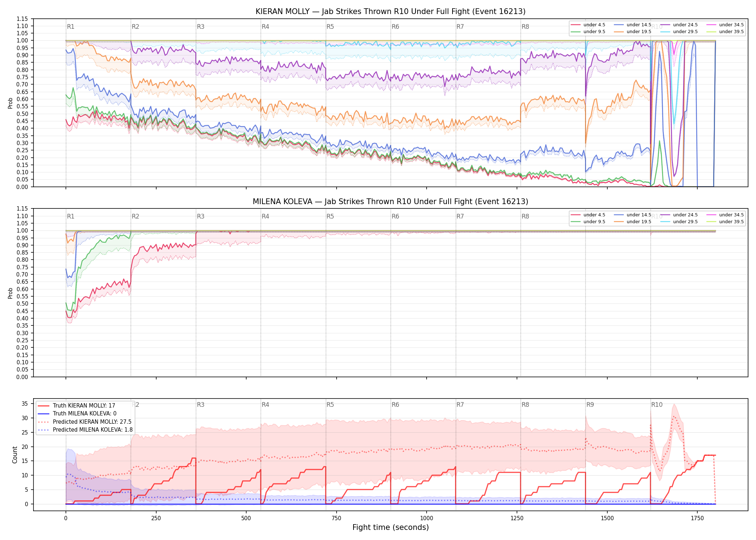This screenshot has width=756, height=540.
Task: Click the R5 round marker in Kieran Molly chart
Action: tap(330, 27)
